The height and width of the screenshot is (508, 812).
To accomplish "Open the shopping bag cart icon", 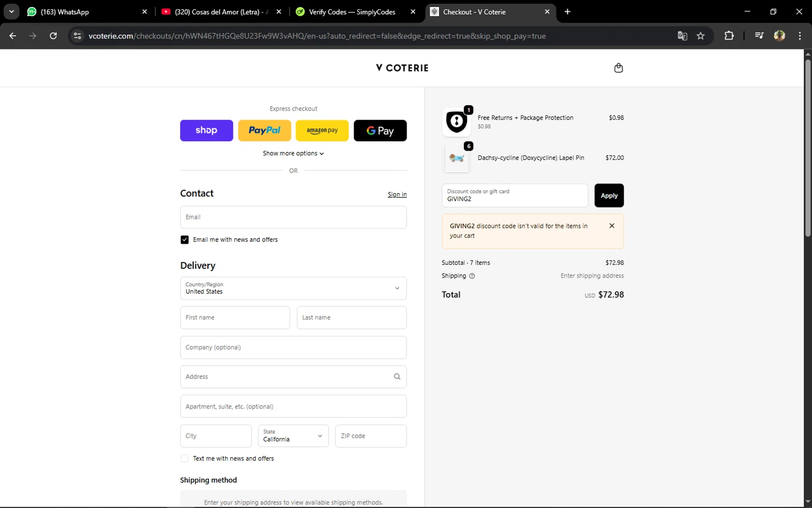I will click(618, 68).
